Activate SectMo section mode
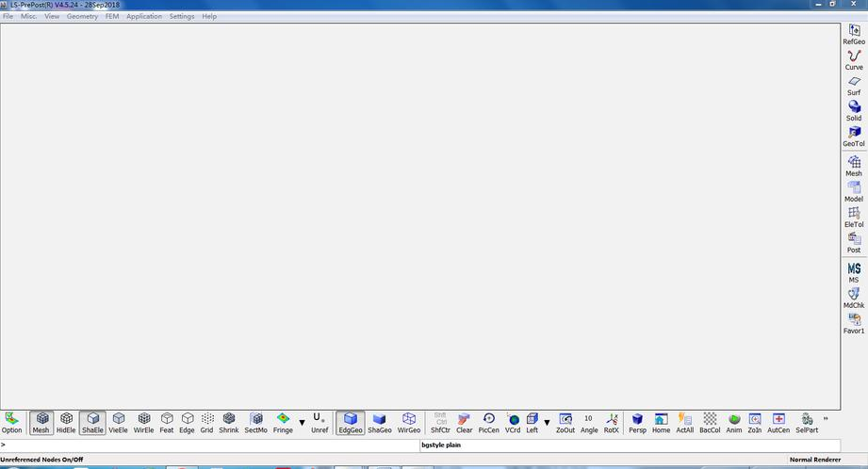 click(x=255, y=423)
